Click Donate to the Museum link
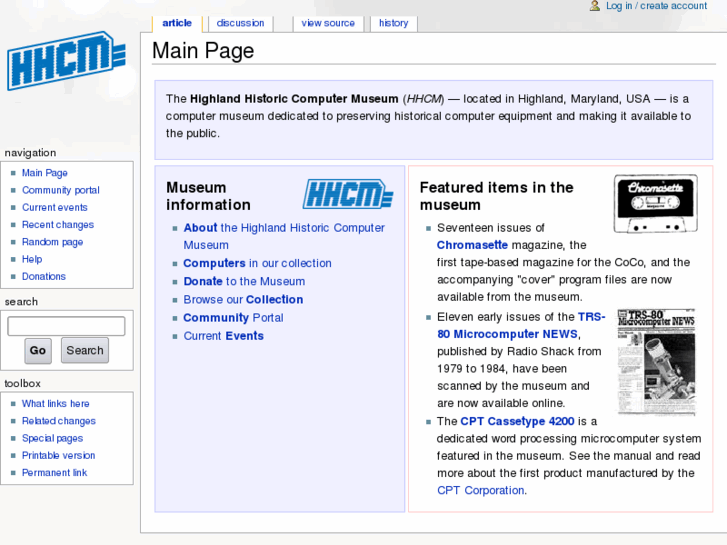Screen dimensions: 727x545 click(x=244, y=281)
